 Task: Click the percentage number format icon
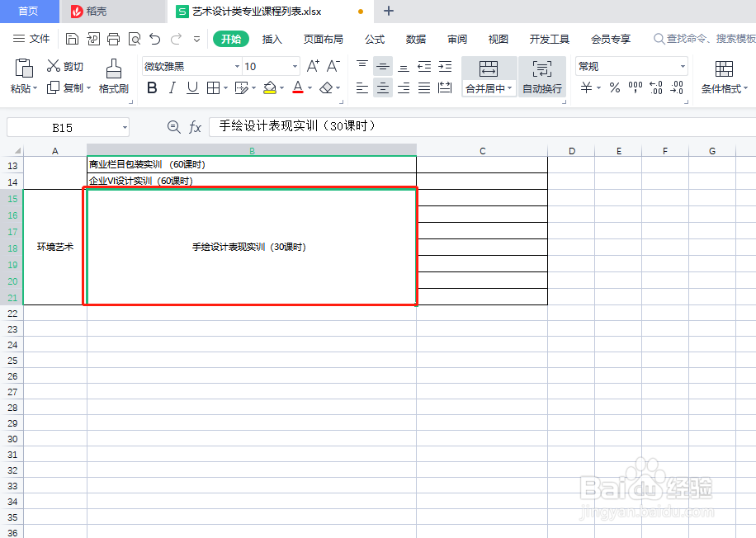(x=615, y=88)
